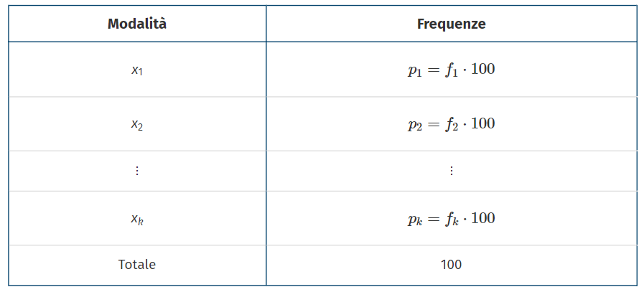Click the xk cell in the Modalità column
This screenshot has width=644, height=292.
click(x=136, y=218)
